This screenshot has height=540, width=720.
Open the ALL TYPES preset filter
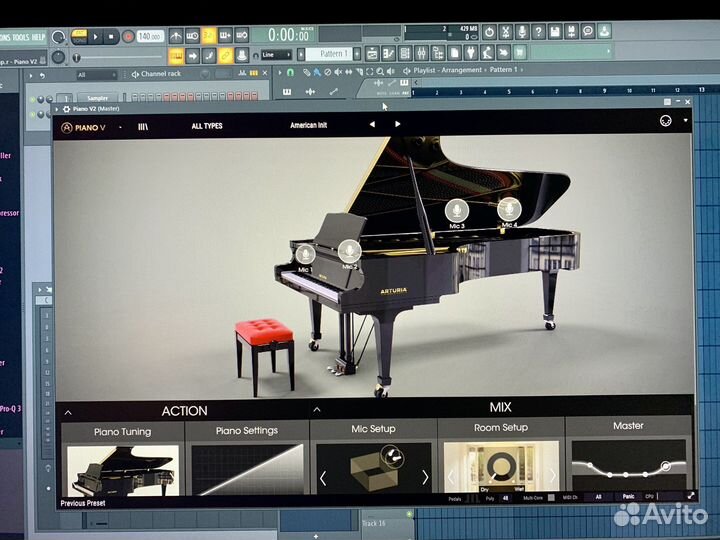[x=207, y=126]
